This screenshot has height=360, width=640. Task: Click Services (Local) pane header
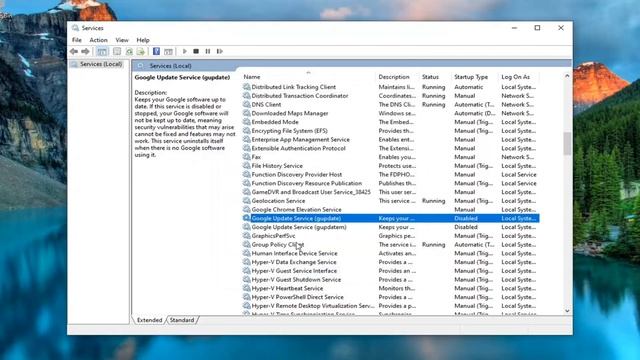(x=170, y=66)
